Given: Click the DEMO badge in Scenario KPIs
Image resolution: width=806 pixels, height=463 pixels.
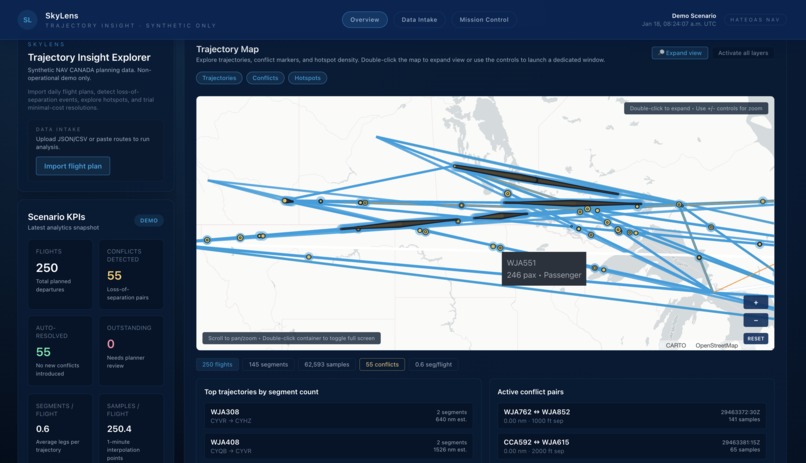Looking at the screenshot, I should pyautogui.click(x=149, y=220).
